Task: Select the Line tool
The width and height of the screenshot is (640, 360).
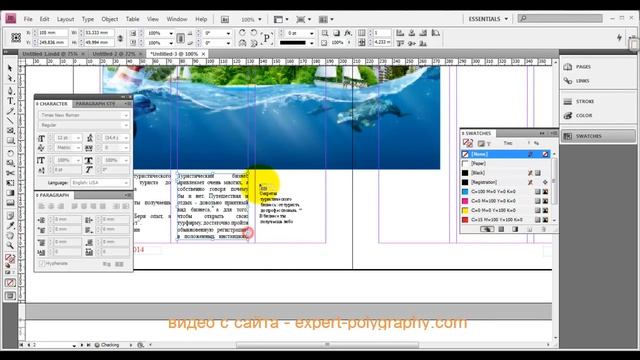Action: tap(10, 121)
